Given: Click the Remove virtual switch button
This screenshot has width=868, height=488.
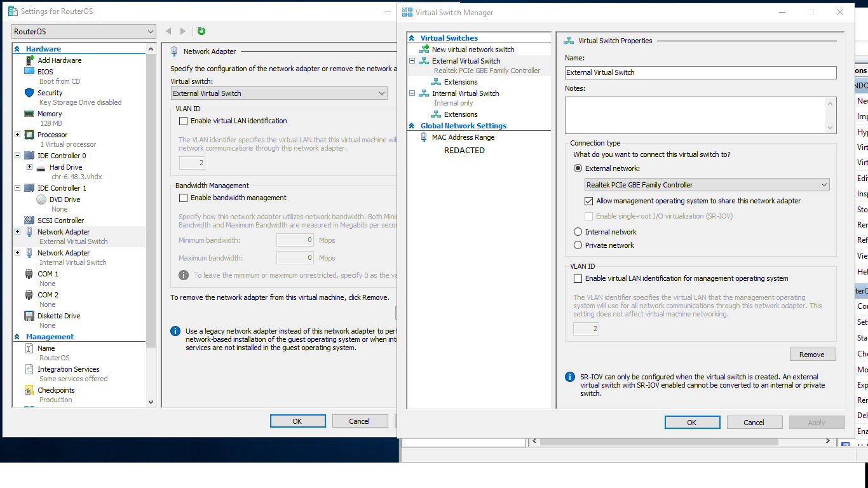Looking at the screenshot, I should [813, 355].
